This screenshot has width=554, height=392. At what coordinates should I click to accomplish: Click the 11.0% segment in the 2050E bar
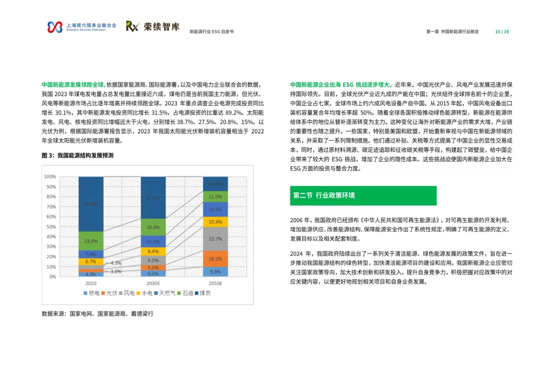click(215, 197)
